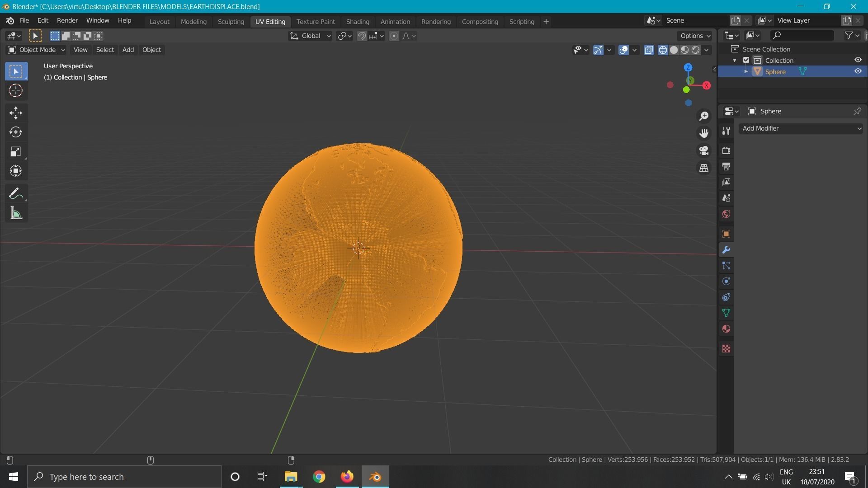Toggle Collection visibility eye icon
Screen dimensions: 868x488
pos(858,60)
